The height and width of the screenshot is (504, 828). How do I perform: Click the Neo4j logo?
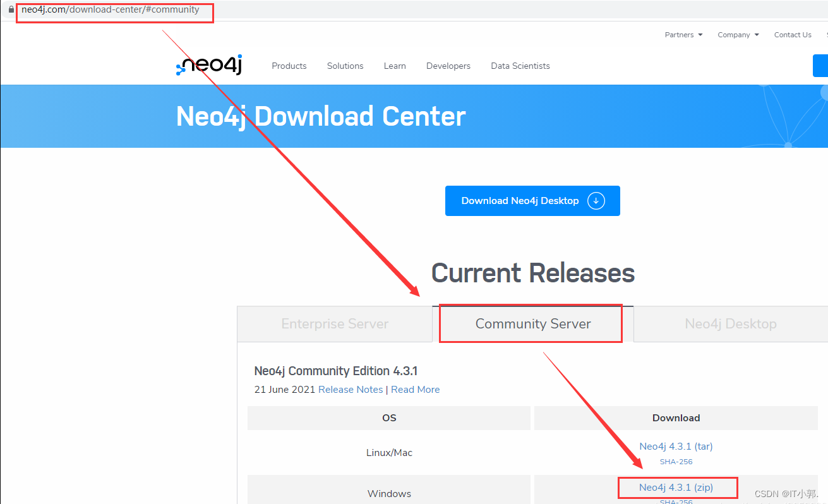[209, 65]
